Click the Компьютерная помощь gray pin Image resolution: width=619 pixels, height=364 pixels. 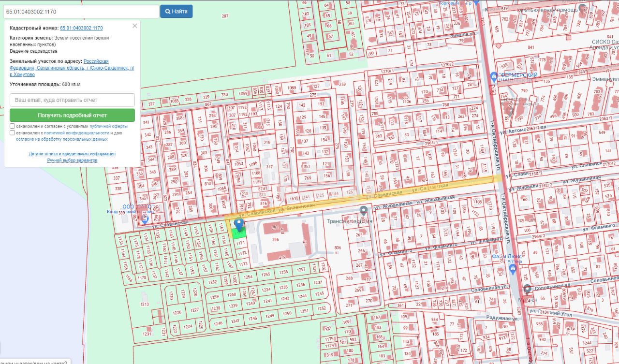click(584, 8)
